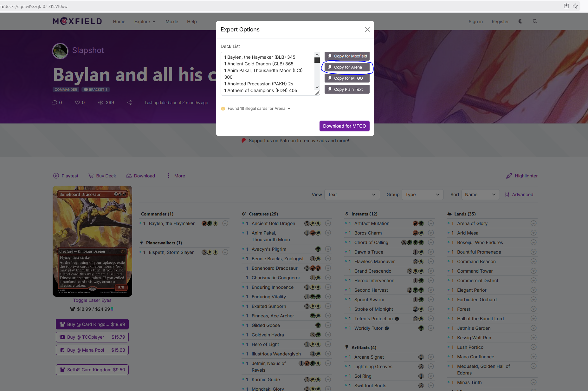
Task: Click Worldly Tutor info badge icon
Action: (387, 328)
